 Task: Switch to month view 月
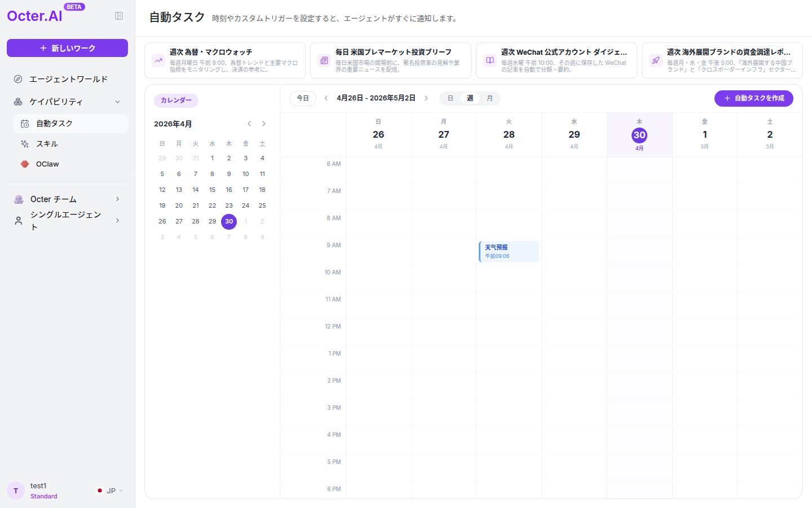[x=489, y=98]
